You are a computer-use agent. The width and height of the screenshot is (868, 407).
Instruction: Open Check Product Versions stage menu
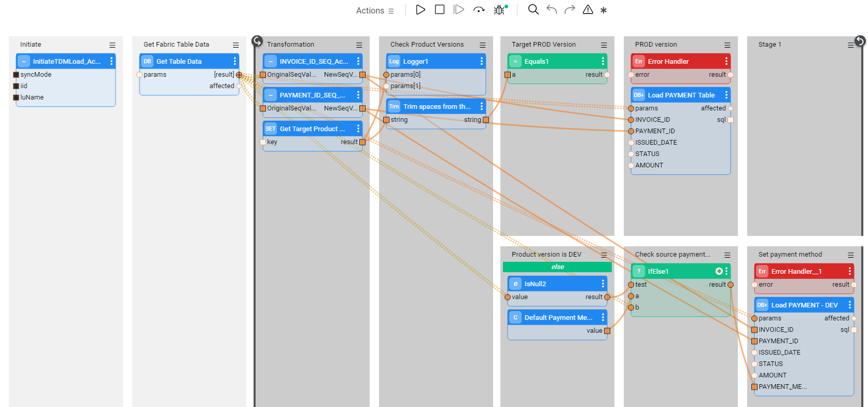[x=483, y=45]
